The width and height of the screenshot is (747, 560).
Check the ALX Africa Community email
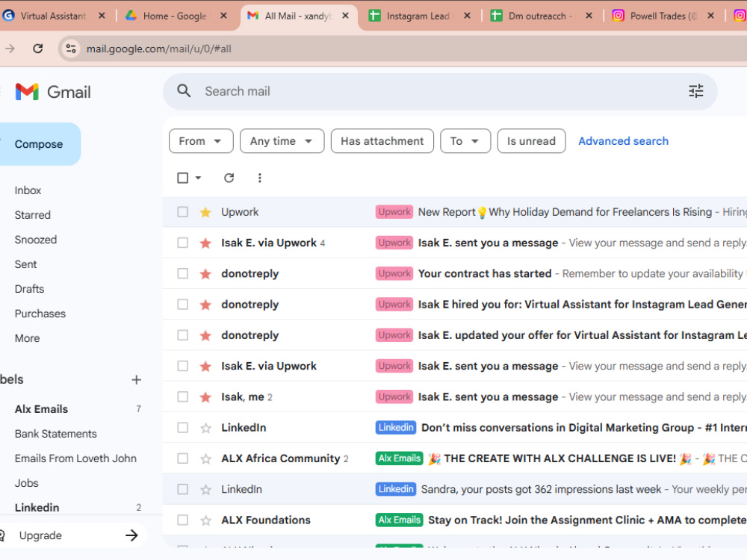click(182, 458)
